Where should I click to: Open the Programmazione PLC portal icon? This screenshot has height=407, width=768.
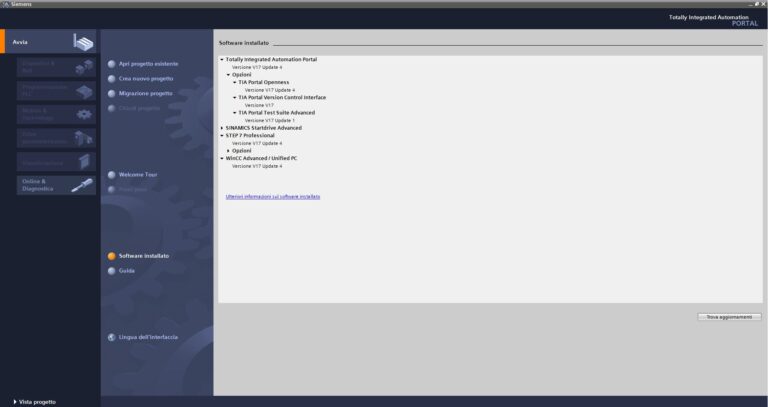(84, 91)
